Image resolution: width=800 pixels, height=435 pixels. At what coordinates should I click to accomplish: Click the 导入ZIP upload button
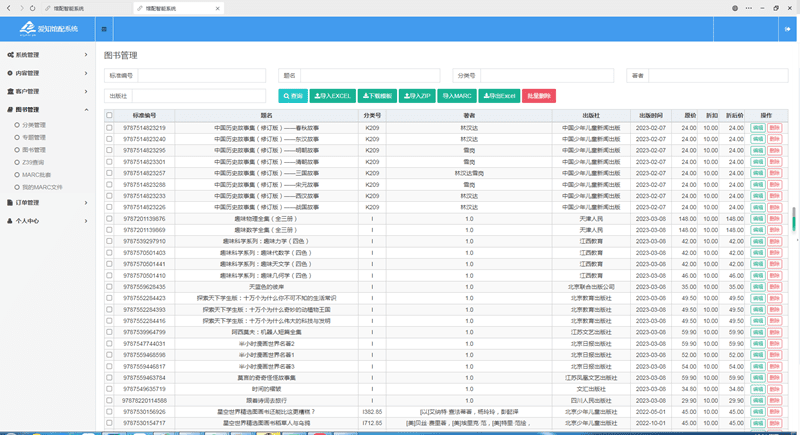pyautogui.click(x=418, y=96)
